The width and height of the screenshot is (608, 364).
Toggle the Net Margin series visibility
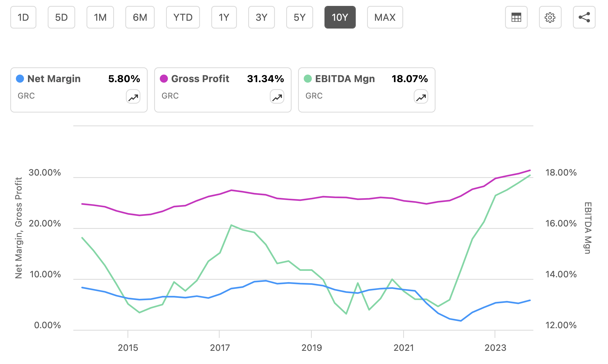tap(20, 79)
